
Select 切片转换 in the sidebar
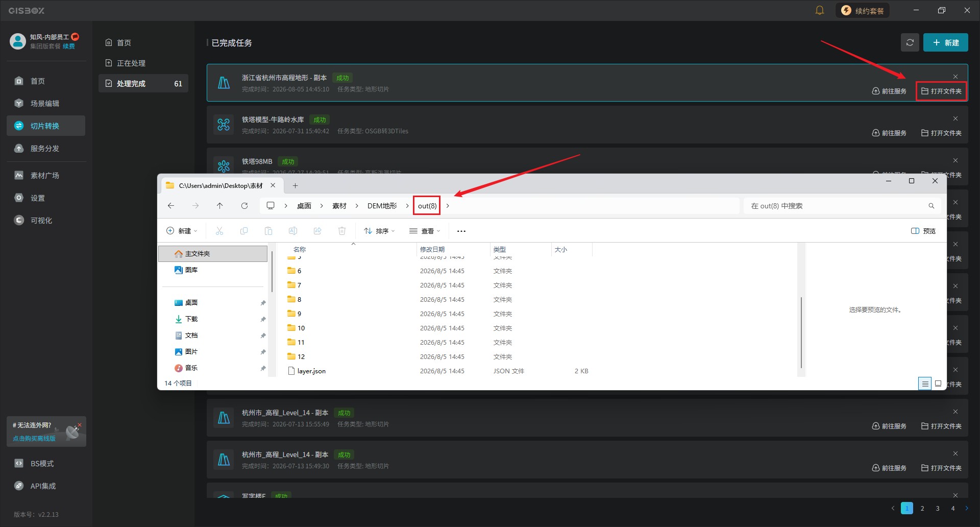pyautogui.click(x=46, y=126)
